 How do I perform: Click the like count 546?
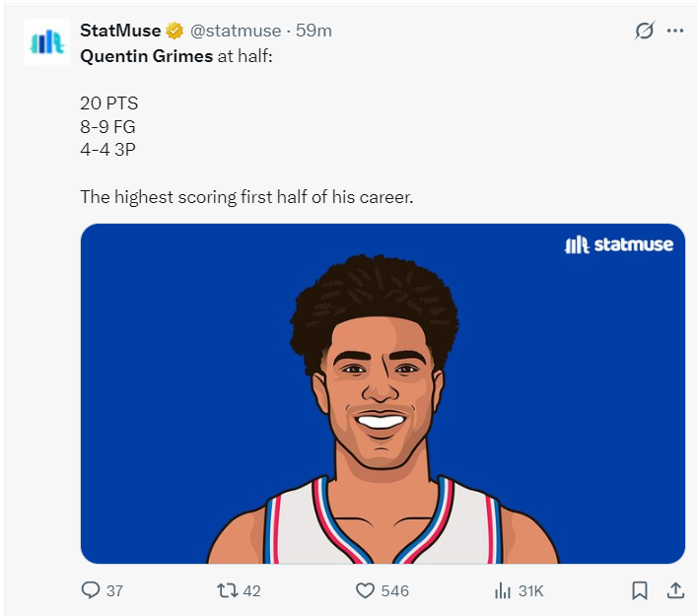tap(394, 590)
